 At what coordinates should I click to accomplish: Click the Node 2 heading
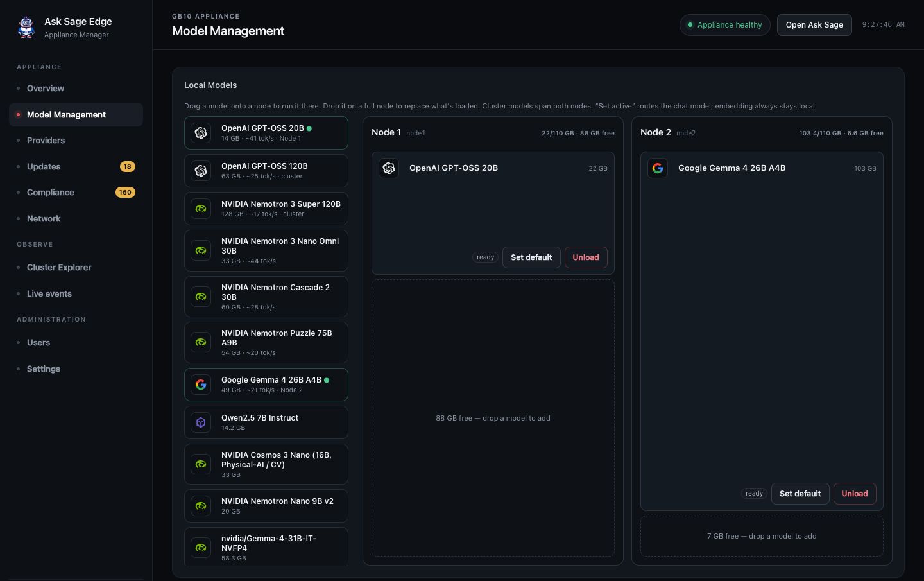656,132
